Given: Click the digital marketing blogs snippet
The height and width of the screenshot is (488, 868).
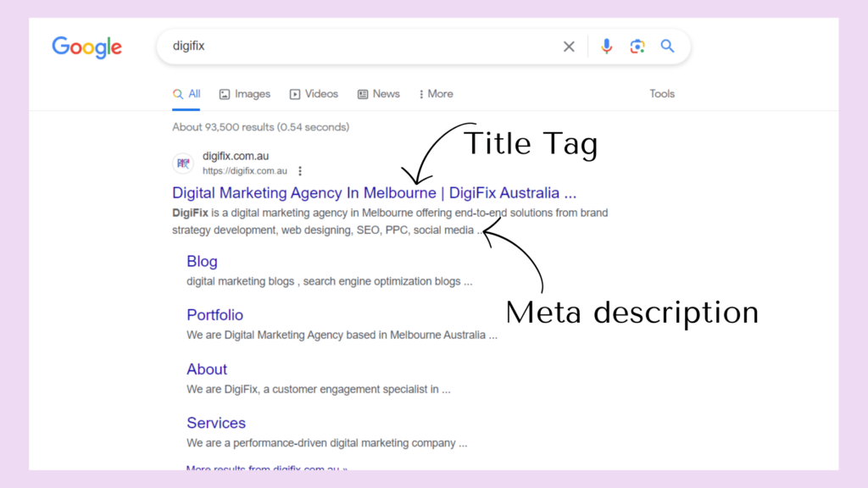Looking at the screenshot, I should coord(330,281).
